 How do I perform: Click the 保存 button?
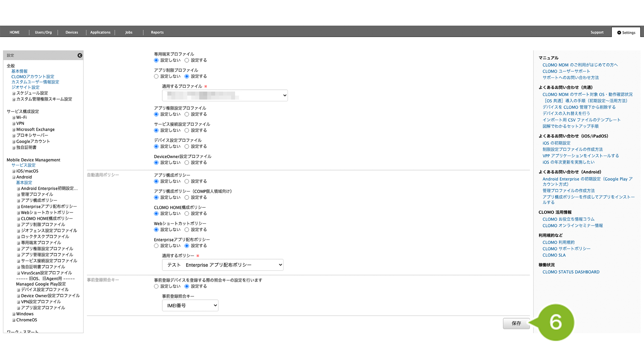pos(516,323)
